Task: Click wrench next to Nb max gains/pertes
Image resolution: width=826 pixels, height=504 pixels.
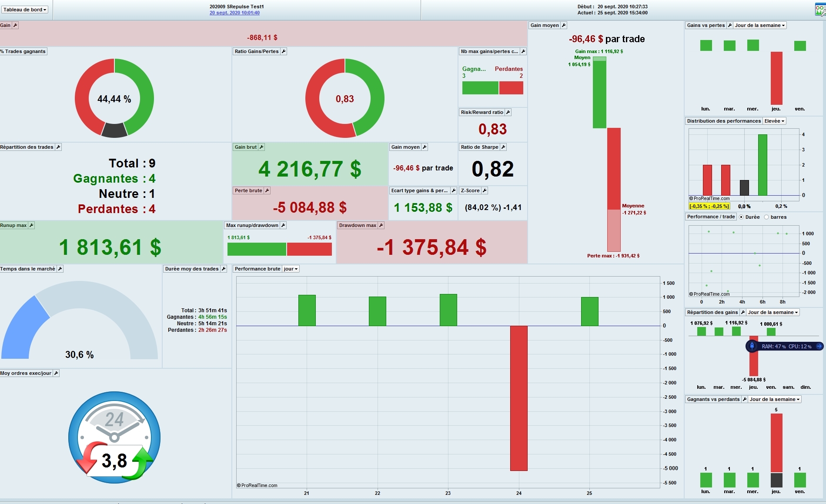Action: point(523,51)
